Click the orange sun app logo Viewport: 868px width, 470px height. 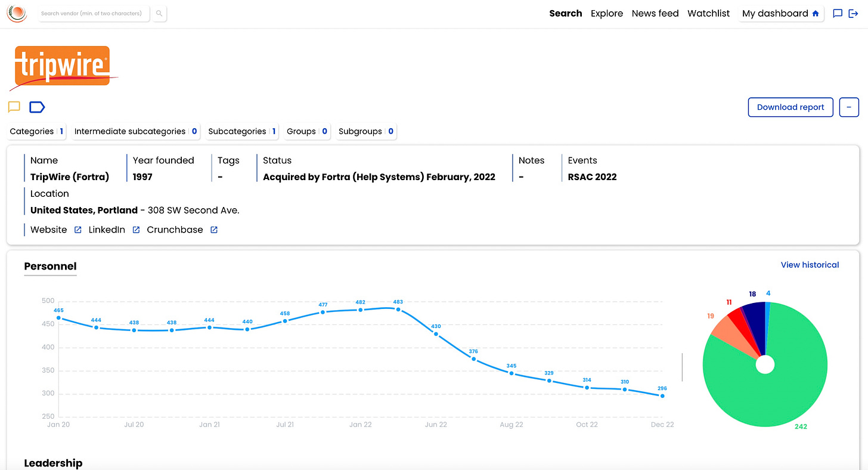[x=17, y=13]
